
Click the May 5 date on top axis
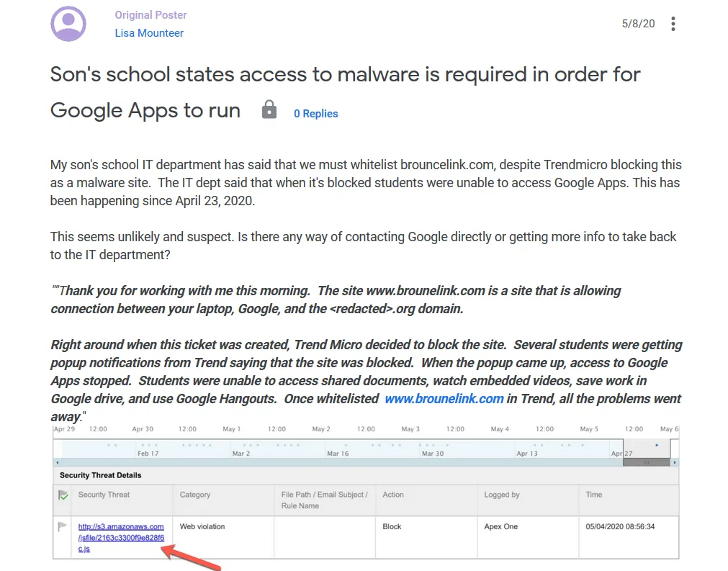coord(589,429)
